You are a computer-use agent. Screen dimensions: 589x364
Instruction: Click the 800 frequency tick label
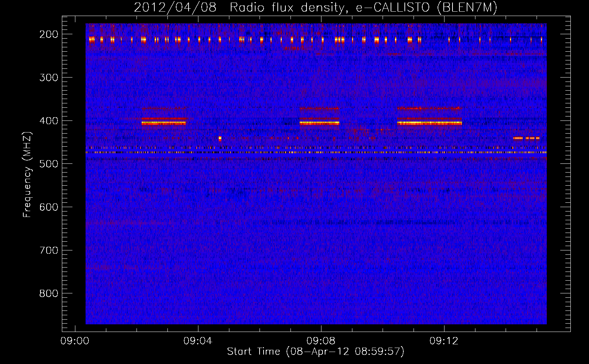49,293
